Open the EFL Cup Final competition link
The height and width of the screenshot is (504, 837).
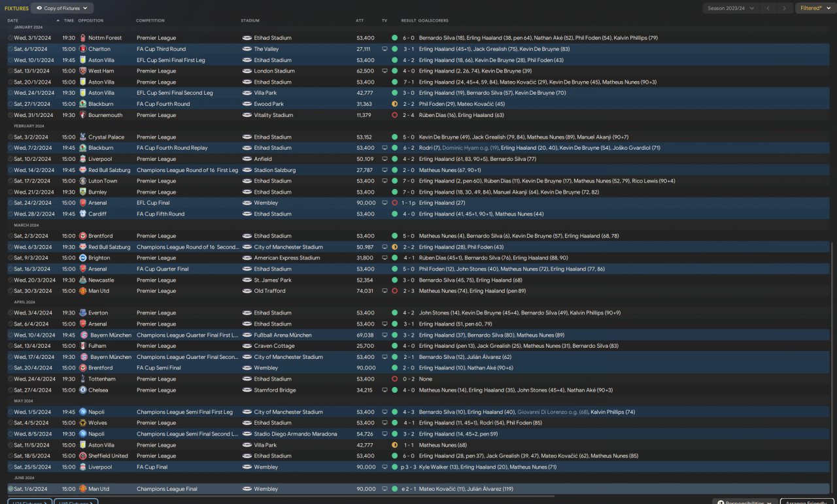pyautogui.click(x=157, y=203)
